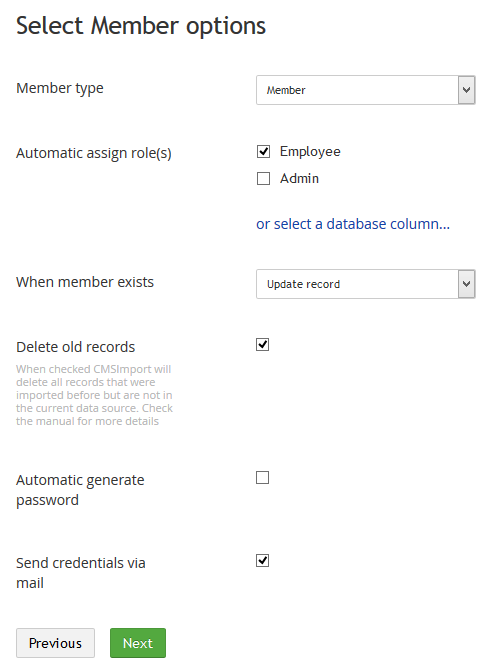Continue with the green Next button
This screenshot has width=499, height=672.
[138, 643]
